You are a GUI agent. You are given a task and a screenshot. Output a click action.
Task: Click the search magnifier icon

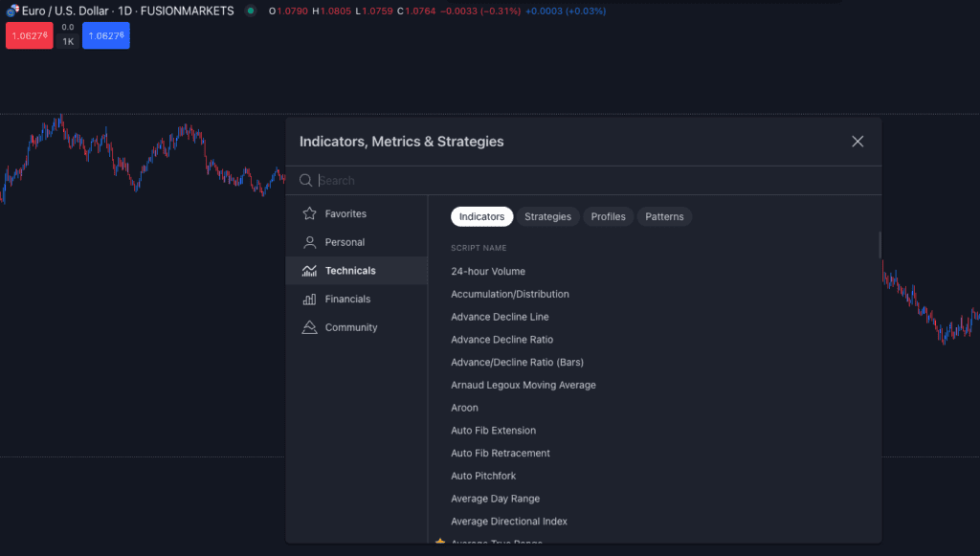[x=305, y=181]
